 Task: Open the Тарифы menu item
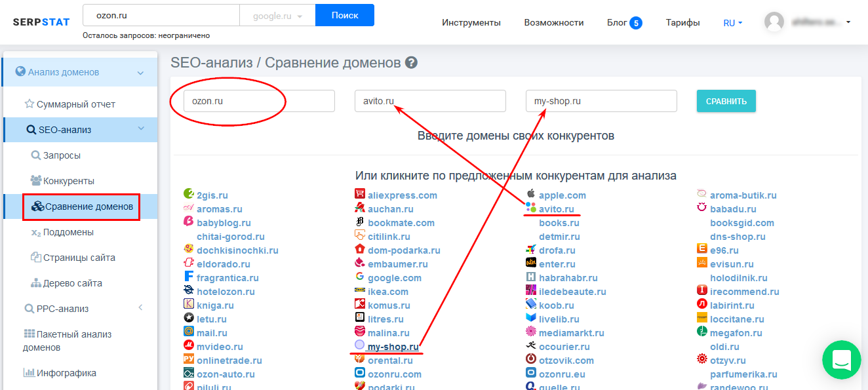point(682,23)
